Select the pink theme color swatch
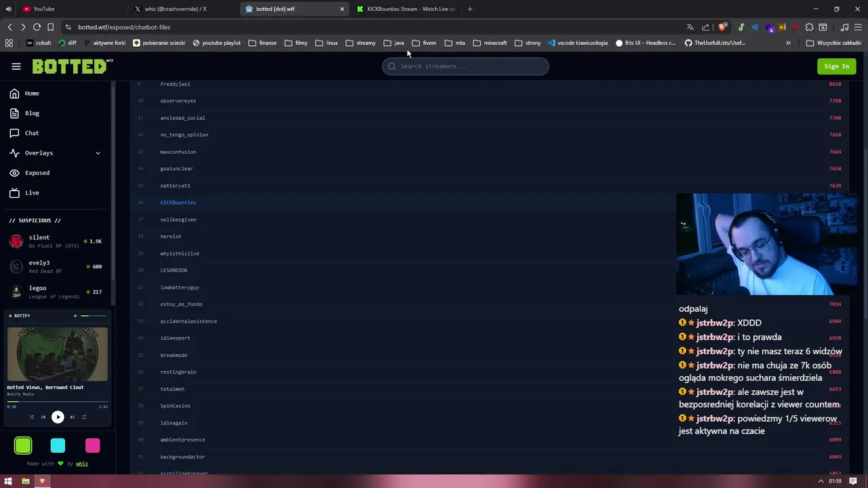Screen dimensions: 868x488 click(x=93, y=445)
